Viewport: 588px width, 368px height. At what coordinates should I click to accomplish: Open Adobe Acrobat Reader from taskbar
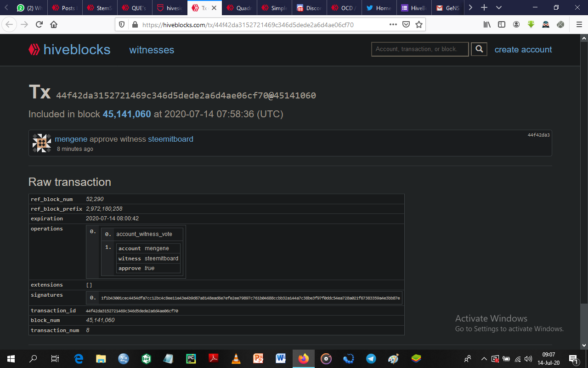click(x=214, y=358)
